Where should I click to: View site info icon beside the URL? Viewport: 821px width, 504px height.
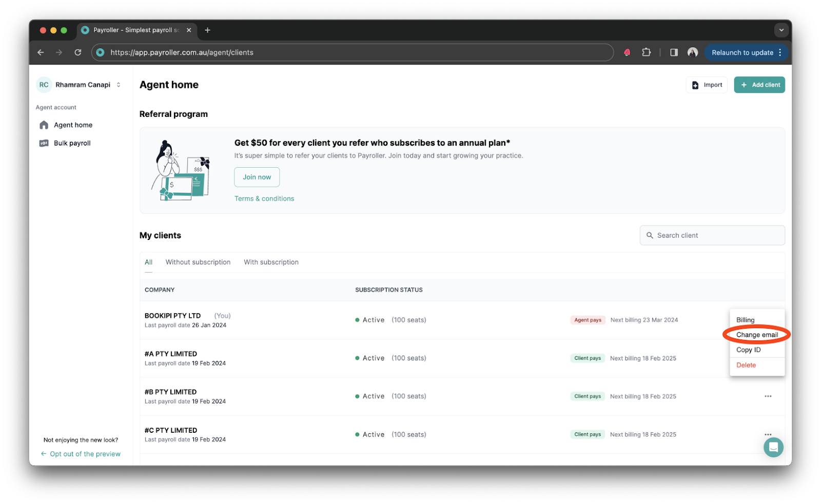click(101, 52)
